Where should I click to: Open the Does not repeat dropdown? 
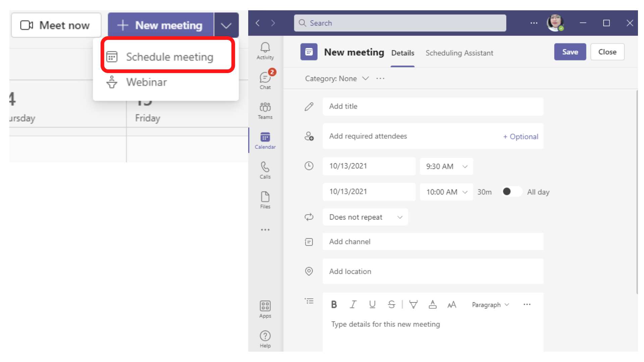coord(365,217)
